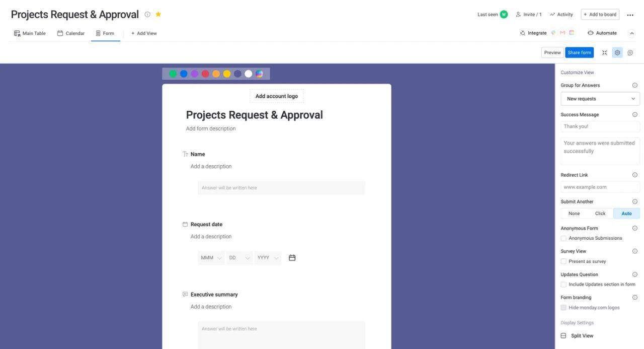Click the three-dot more options menu
Viewport: 644px width, 349px height.
coord(630,15)
